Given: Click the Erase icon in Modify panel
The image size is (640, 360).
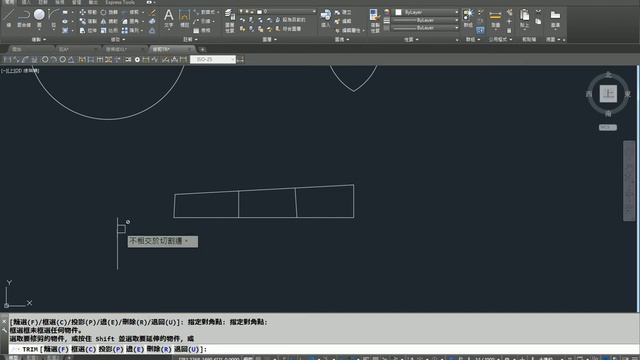Looking at the screenshot, I should (153, 13).
